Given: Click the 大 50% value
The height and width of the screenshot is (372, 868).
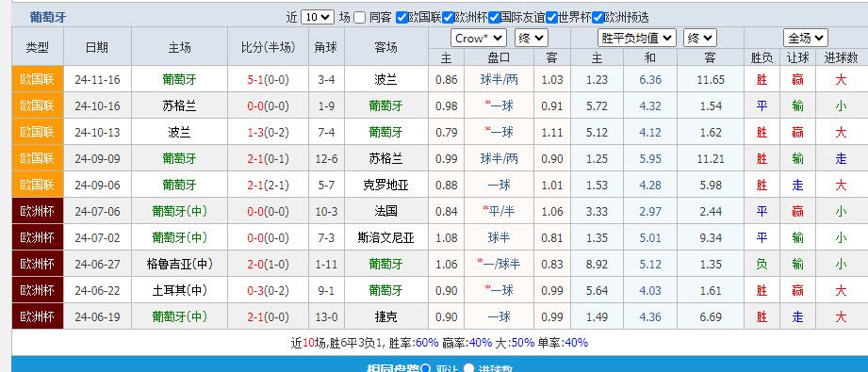Looking at the screenshot, I should pyautogui.click(x=523, y=343).
